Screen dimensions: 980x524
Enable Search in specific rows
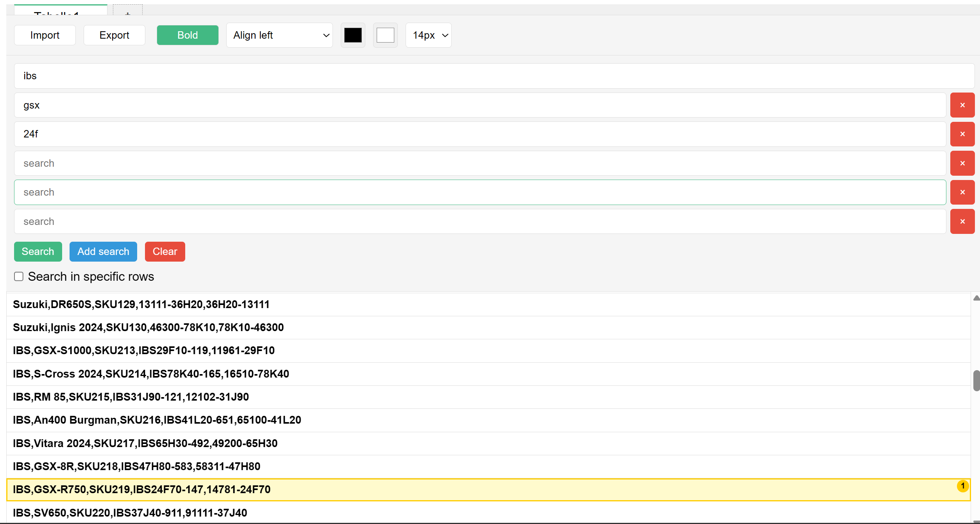click(18, 276)
